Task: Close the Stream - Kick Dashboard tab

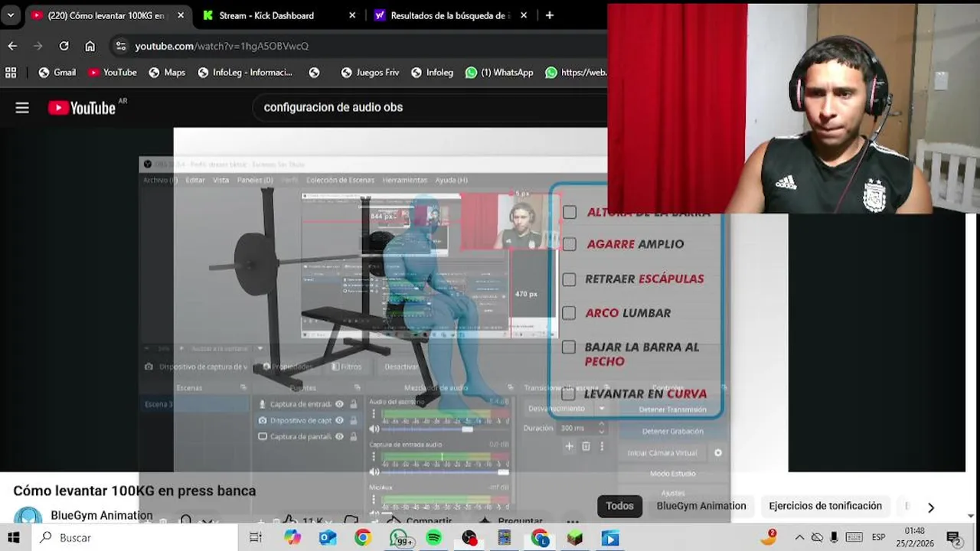Action: (352, 15)
